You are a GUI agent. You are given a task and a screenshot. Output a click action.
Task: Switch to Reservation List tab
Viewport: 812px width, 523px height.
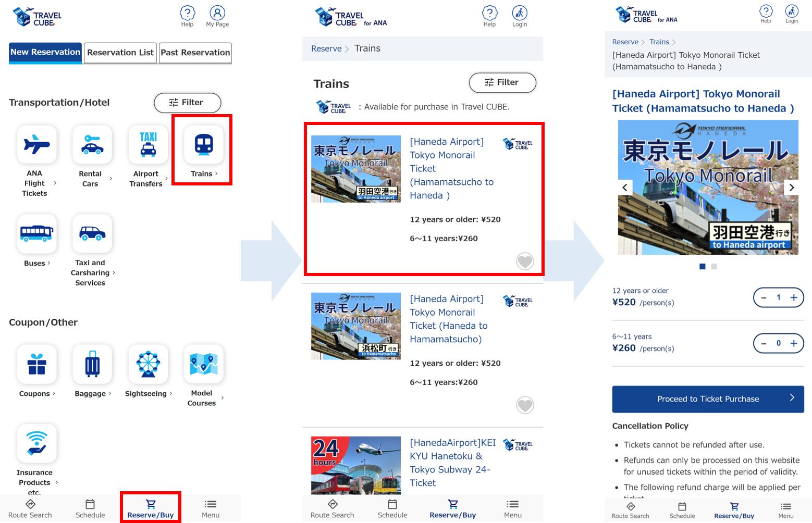pos(120,53)
